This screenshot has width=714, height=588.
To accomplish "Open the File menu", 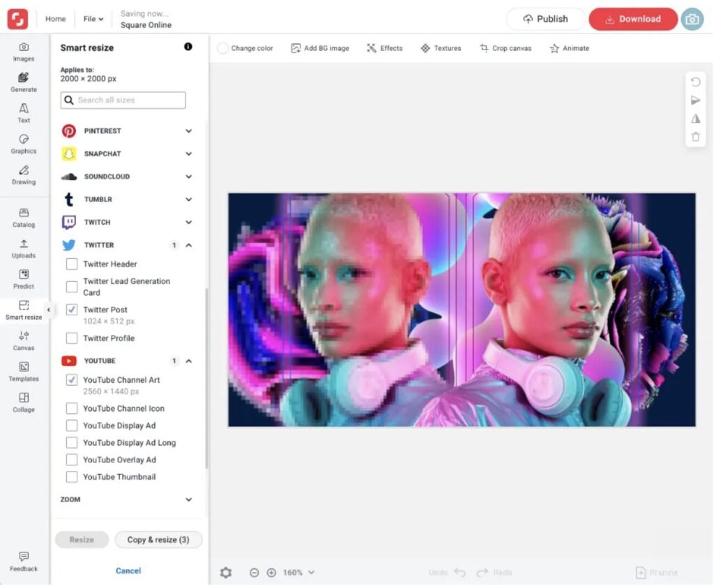I will 93,19.
